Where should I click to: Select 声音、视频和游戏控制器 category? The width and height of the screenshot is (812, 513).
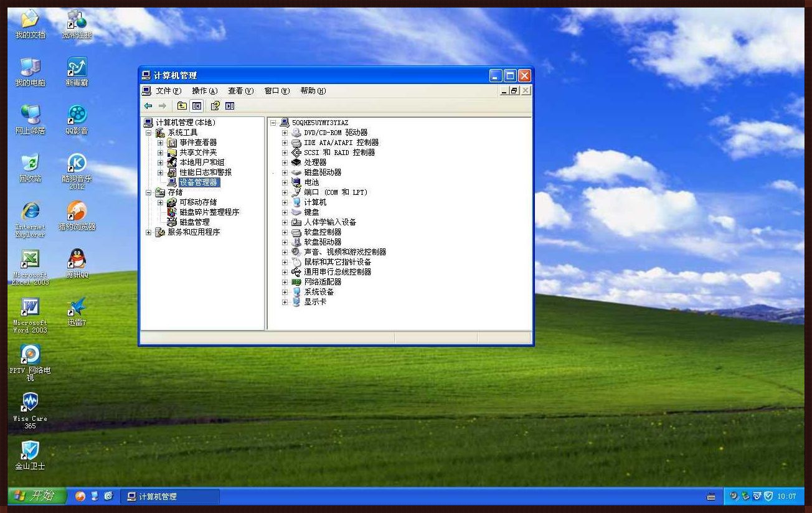click(345, 252)
